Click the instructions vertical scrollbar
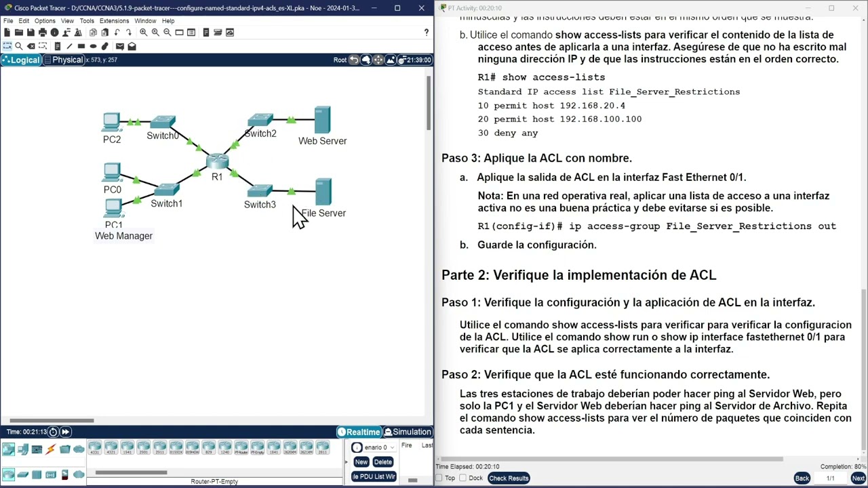868x488 pixels. tap(863, 369)
